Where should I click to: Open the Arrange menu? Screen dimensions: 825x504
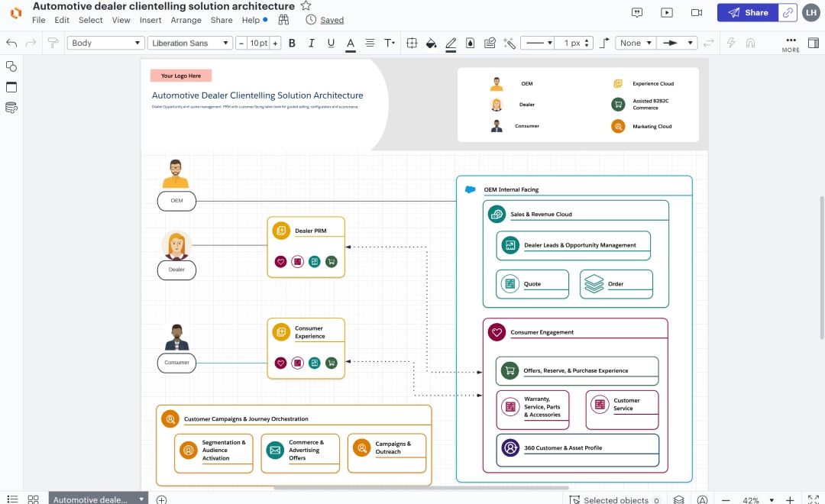(186, 20)
